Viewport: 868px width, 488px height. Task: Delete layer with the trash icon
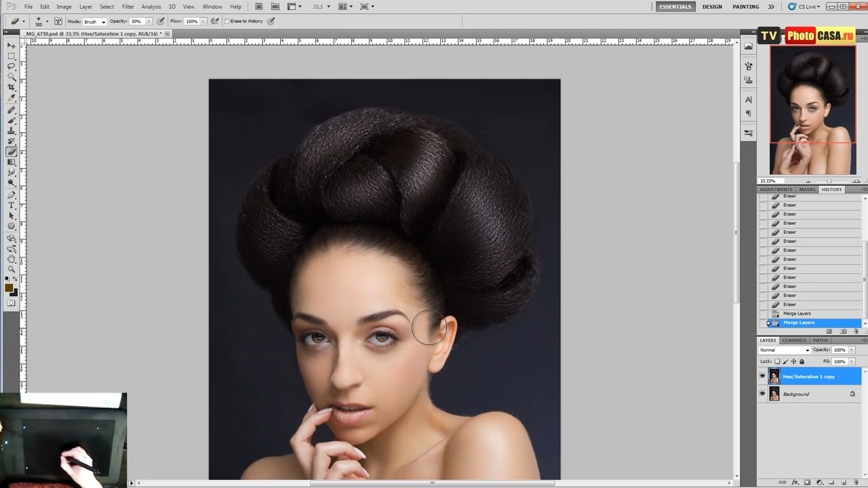[855, 483]
